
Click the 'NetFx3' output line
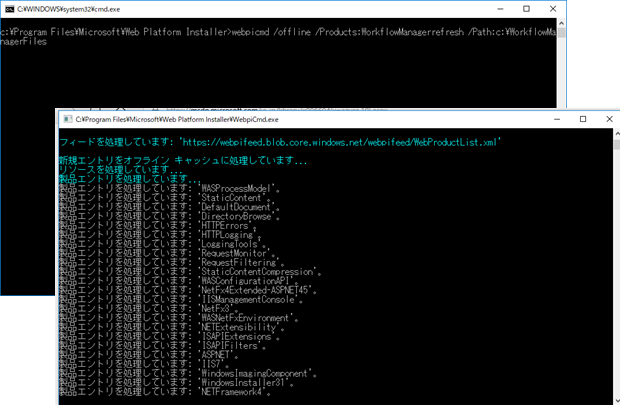(149, 308)
